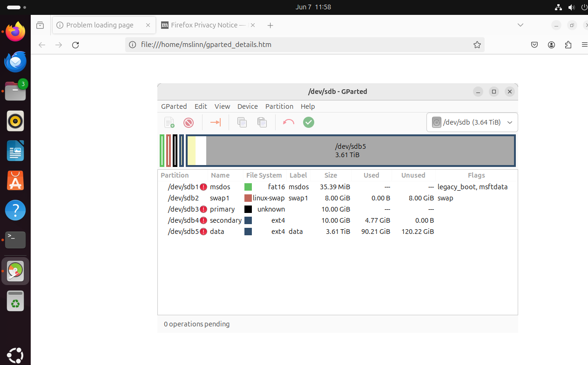Open the Partition menu
588x365 pixels.
click(279, 106)
